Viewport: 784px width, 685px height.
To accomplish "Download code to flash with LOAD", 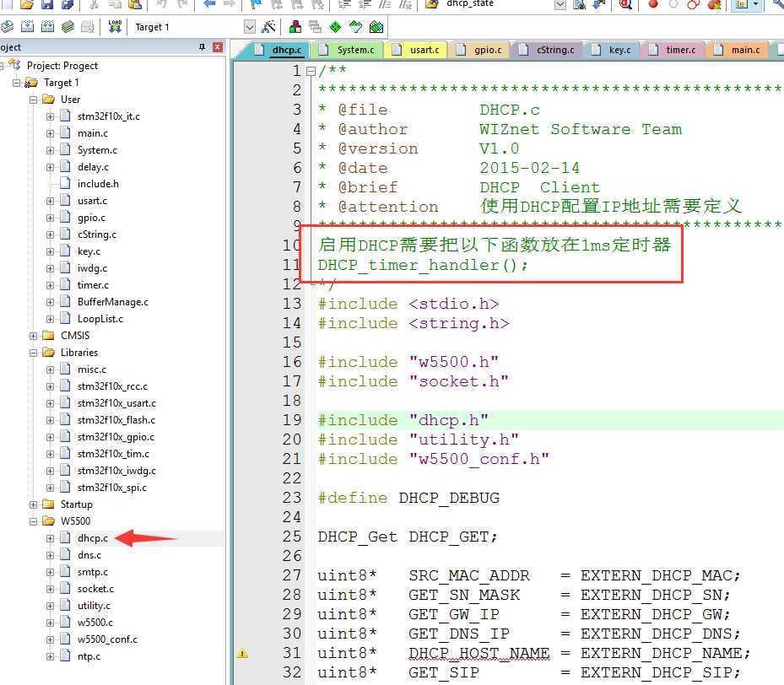I will click(115, 26).
